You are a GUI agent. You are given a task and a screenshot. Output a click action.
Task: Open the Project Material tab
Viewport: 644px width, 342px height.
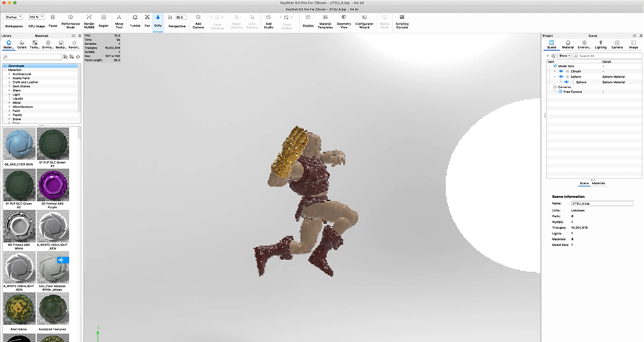568,44
